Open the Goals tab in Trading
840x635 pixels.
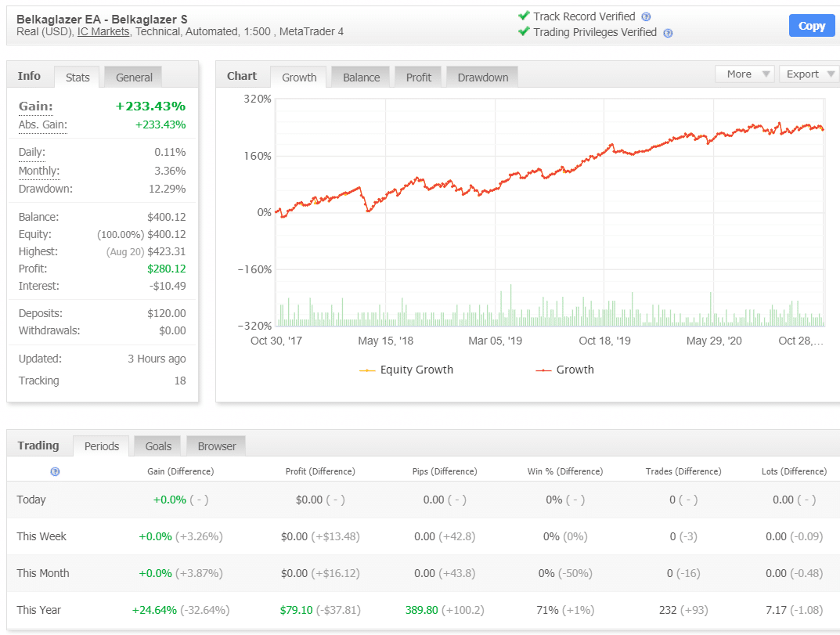point(158,446)
